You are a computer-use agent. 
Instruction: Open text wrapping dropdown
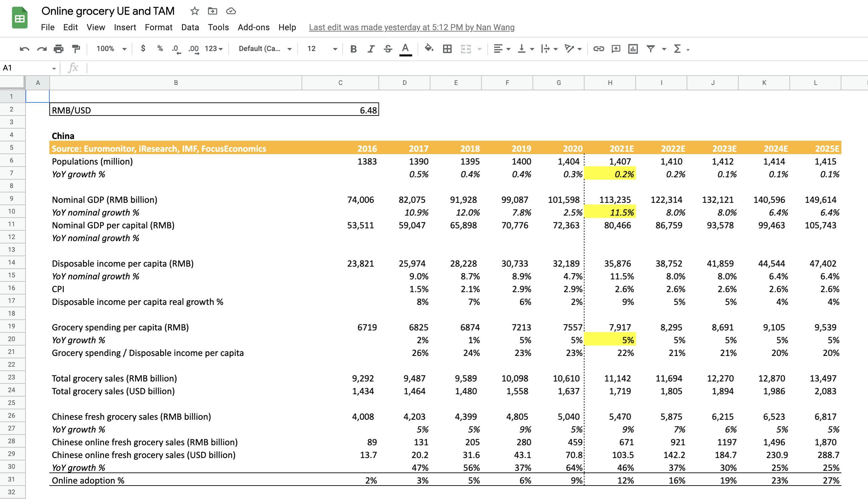coord(549,49)
